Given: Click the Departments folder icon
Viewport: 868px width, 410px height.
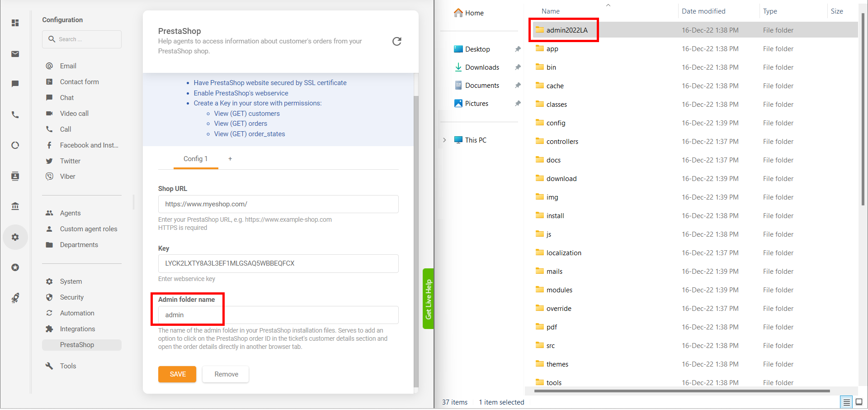Looking at the screenshot, I should pyautogui.click(x=49, y=245).
